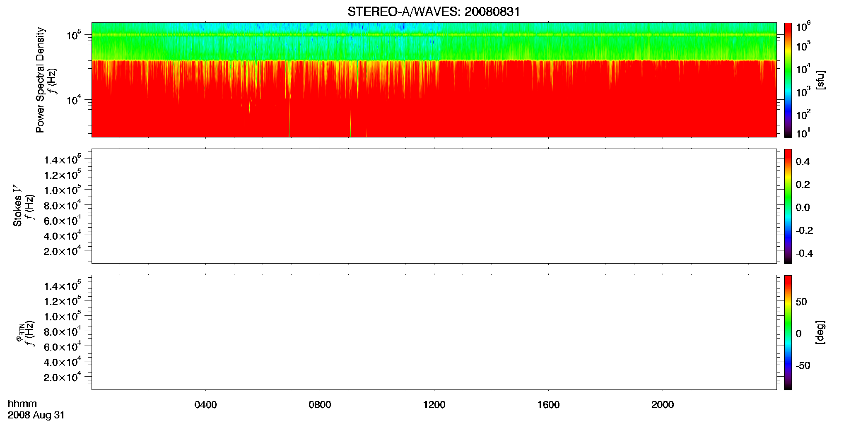Image resolution: width=868 pixels, height=447 pixels.
Task: Click the 10^5 tick on the spectrogram frequency axis
Action: click(x=73, y=35)
